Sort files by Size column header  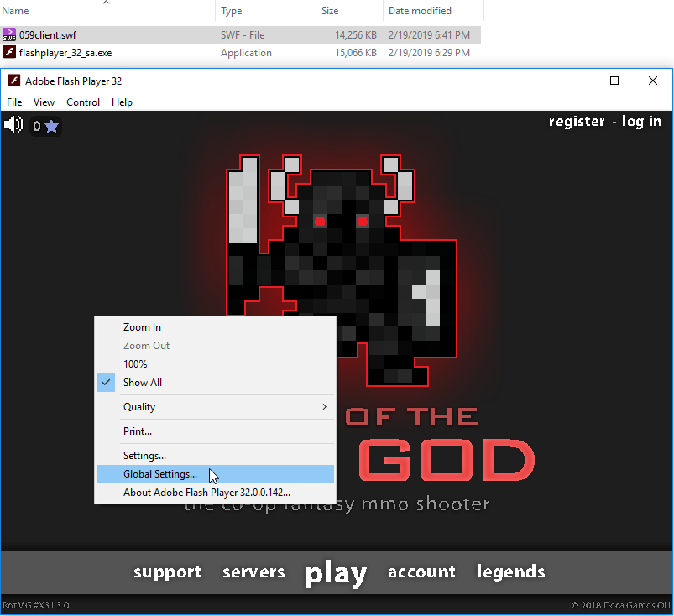coord(330,11)
